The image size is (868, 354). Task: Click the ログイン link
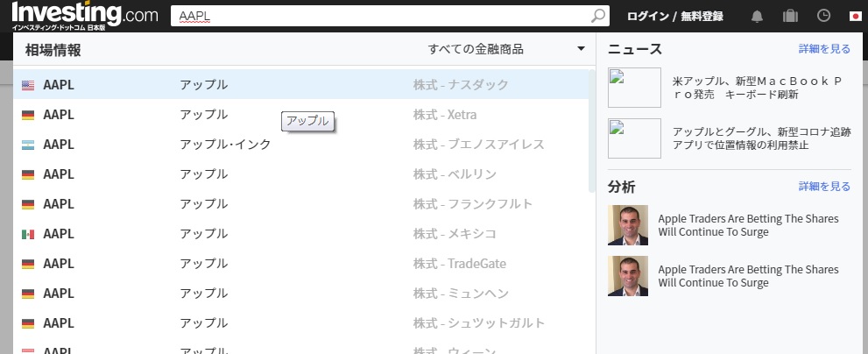coord(647,16)
